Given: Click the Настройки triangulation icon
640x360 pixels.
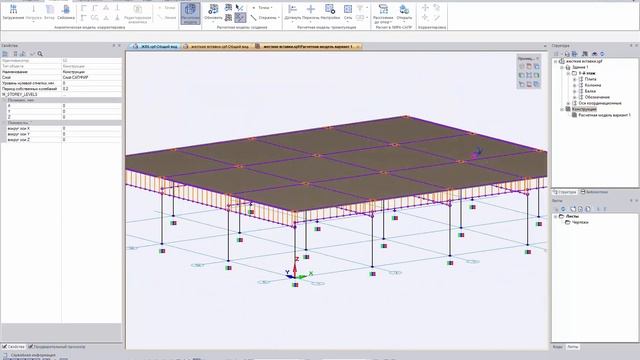Looking at the screenshot, I should pyautogui.click(x=330, y=12).
